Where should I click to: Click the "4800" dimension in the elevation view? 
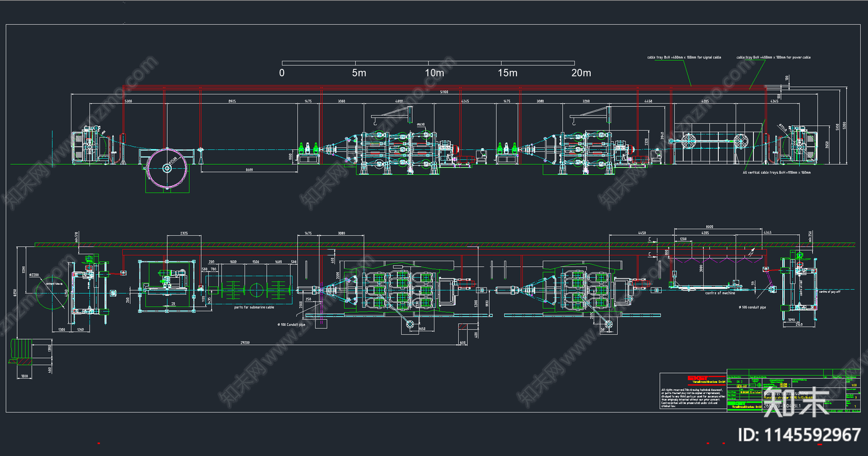(x=399, y=101)
